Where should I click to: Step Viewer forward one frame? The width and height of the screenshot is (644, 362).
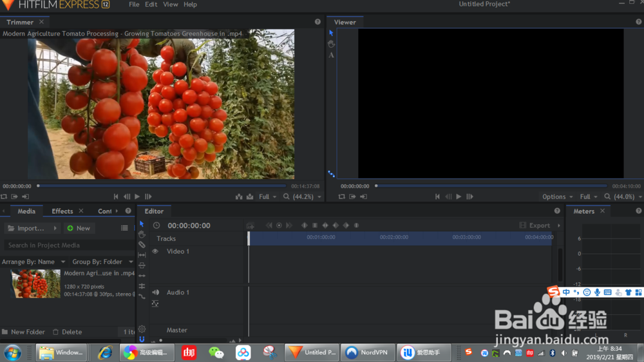click(470, 197)
